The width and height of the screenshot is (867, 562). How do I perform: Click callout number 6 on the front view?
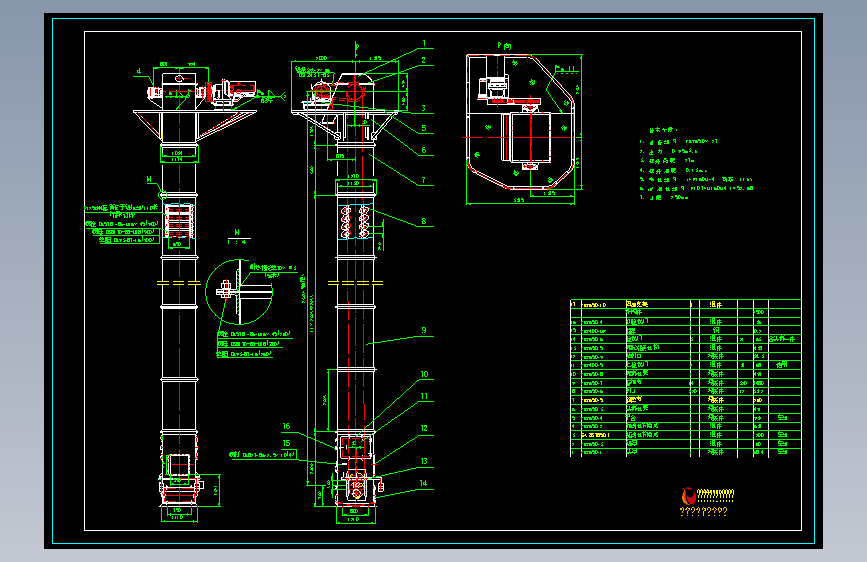pos(424,150)
